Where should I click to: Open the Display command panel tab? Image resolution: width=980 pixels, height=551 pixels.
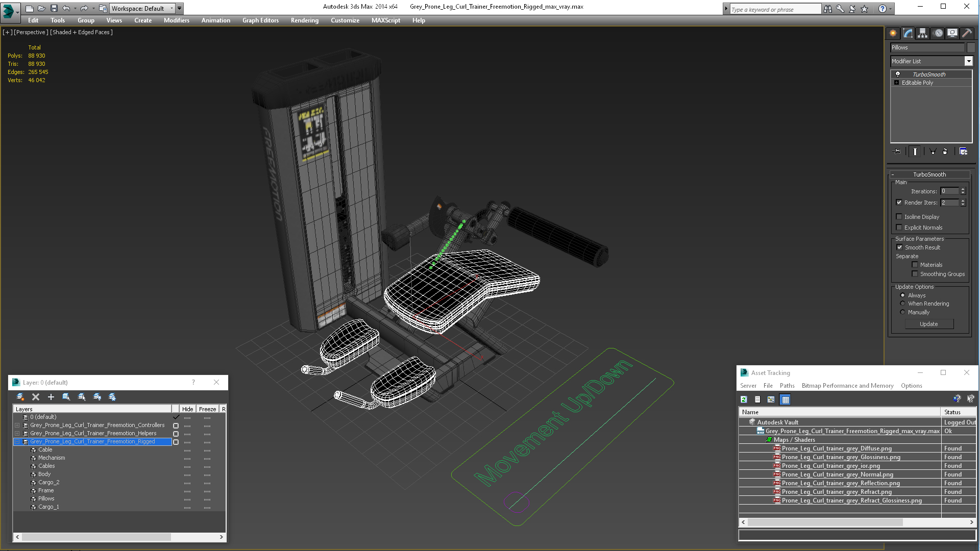coord(952,33)
